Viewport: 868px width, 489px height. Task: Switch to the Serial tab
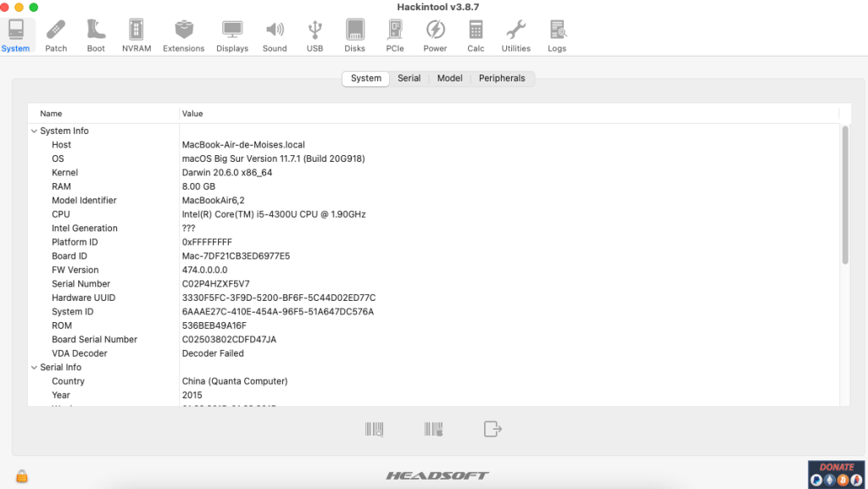click(409, 79)
